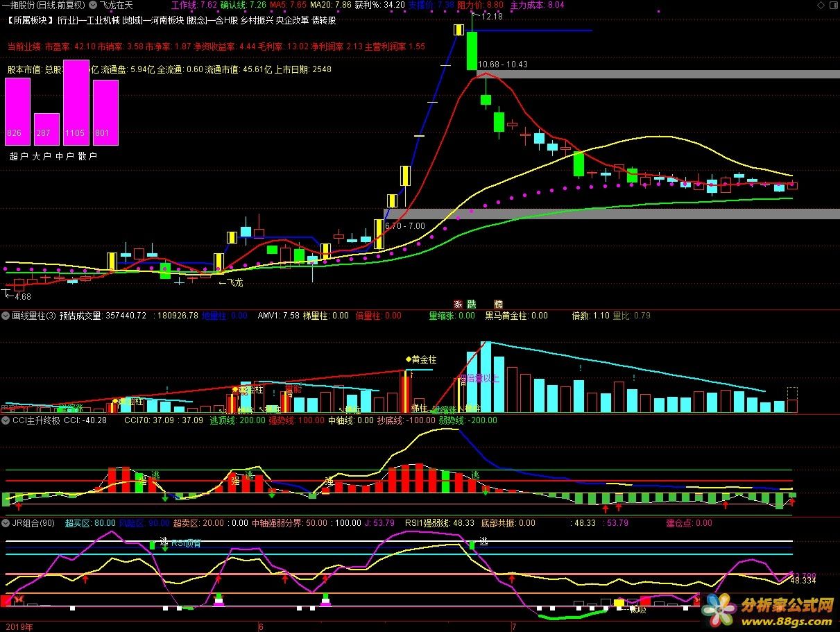Click the 超买区: 80.00 value
Screen dimensions: 840x632
(90, 523)
